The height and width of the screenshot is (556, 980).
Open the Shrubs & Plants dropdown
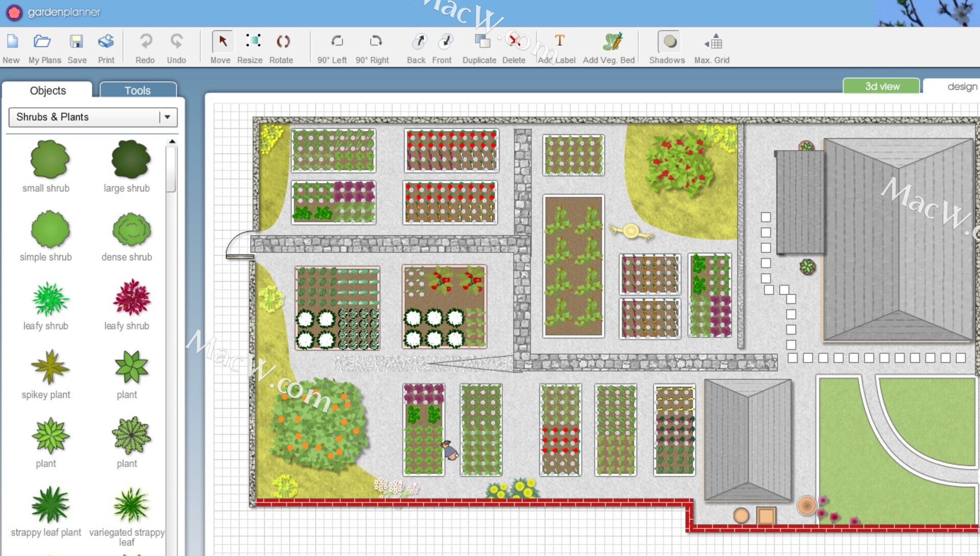(x=167, y=117)
